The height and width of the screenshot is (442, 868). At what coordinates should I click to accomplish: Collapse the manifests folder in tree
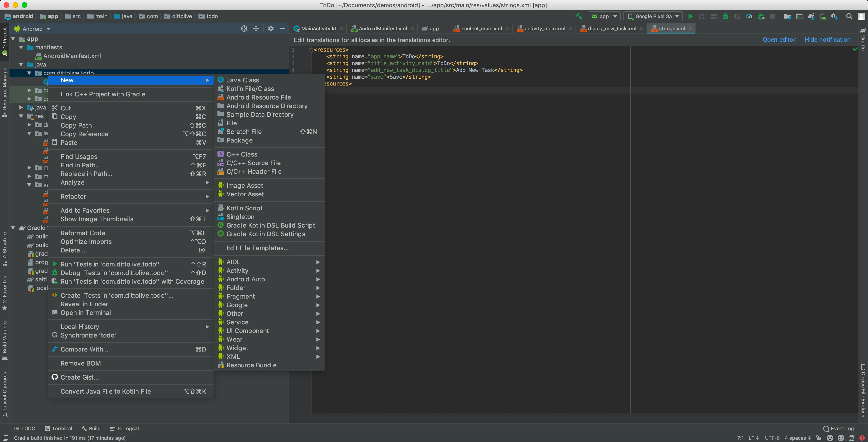coord(21,47)
